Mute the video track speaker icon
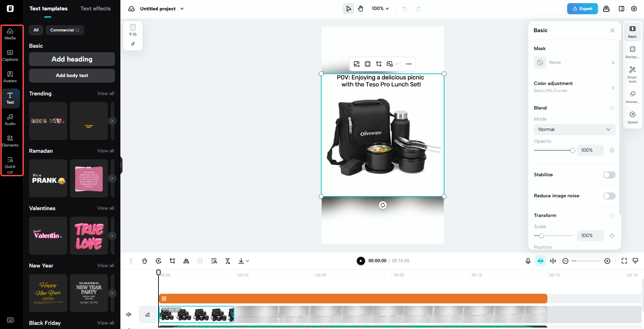This screenshot has height=329, width=644. [129, 314]
